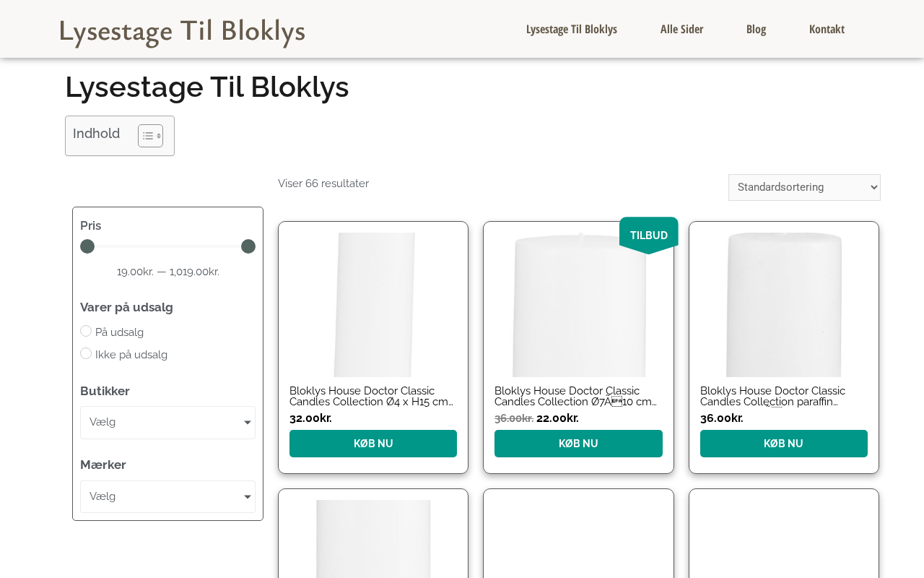The image size is (924, 578).
Task: Open the Ø4 x H15 cm candle thumbnail
Action: (373, 304)
